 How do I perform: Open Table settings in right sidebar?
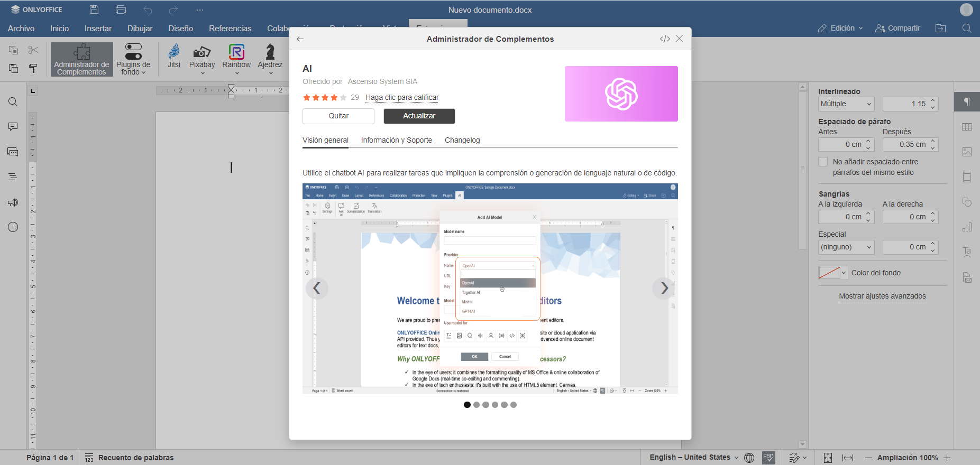click(x=967, y=127)
